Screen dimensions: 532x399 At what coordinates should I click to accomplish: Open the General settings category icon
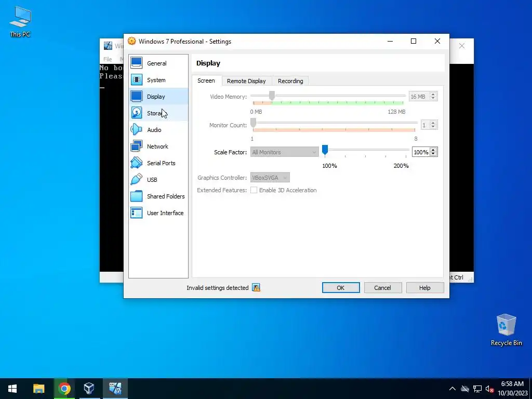click(x=137, y=63)
